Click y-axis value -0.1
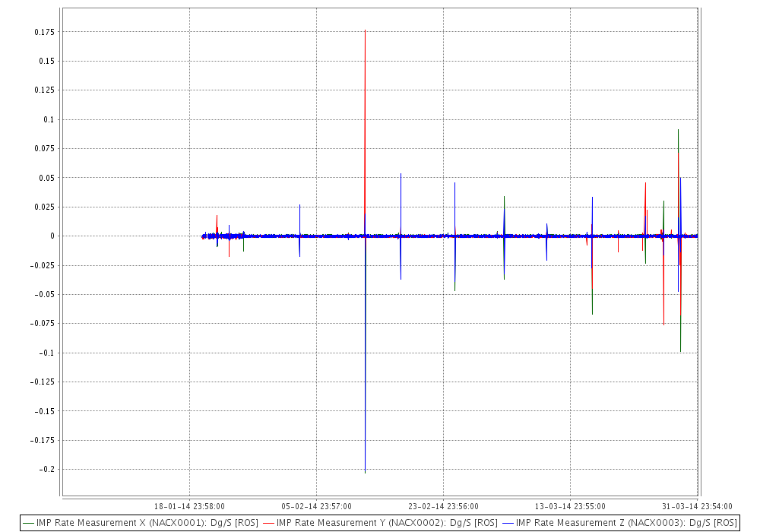The height and width of the screenshot is (532, 760). [47, 353]
